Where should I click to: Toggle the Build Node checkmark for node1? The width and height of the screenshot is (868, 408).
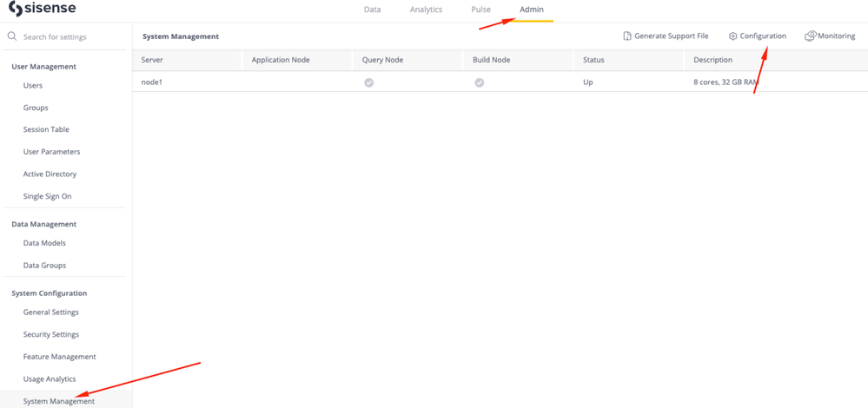[480, 82]
